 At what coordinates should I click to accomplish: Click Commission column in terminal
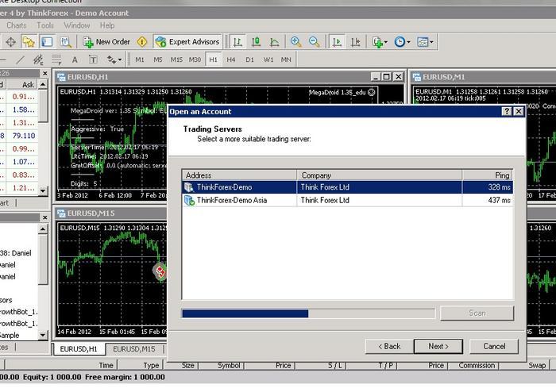pos(477,366)
